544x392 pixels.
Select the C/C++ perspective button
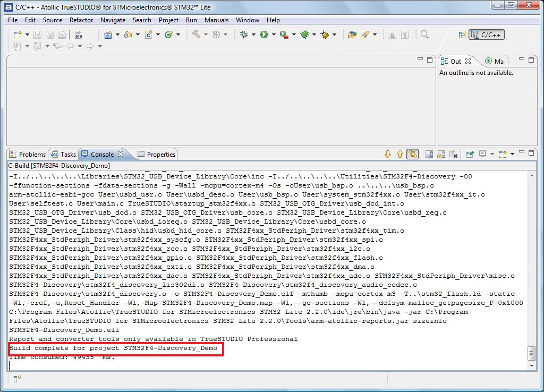tap(487, 35)
